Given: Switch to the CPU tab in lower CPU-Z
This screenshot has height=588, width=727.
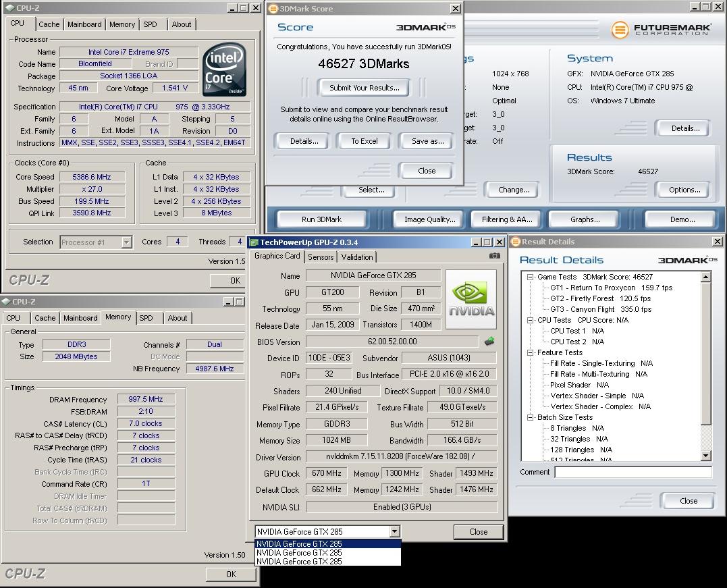Looking at the screenshot, I should (x=14, y=318).
